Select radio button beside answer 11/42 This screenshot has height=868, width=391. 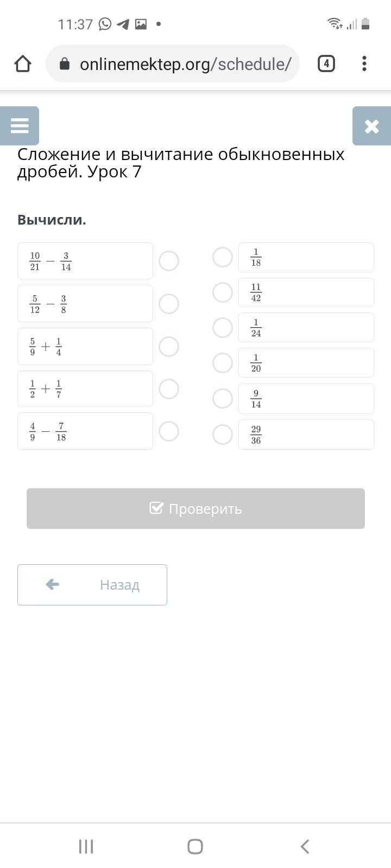click(223, 292)
